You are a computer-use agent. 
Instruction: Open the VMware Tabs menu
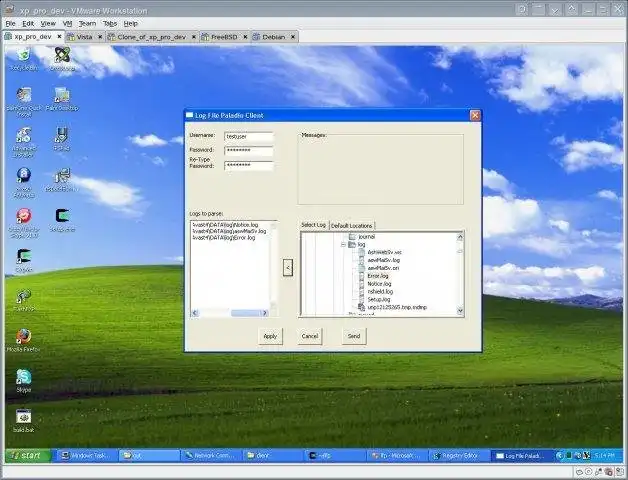point(110,24)
